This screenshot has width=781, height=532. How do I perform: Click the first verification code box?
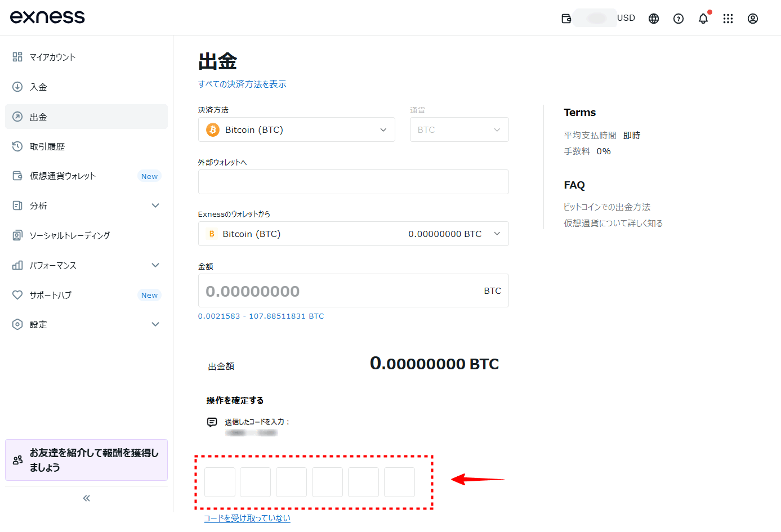pyautogui.click(x=220, y=482)
